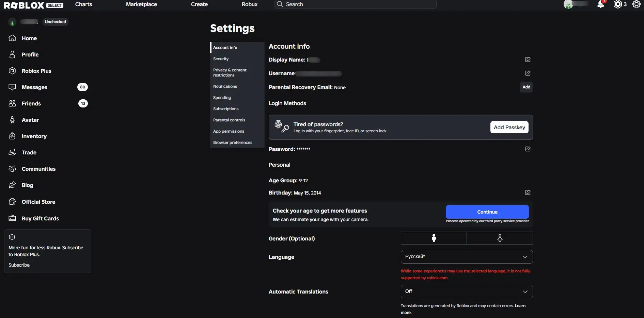This screenshot has height=318, width=644.
Task: Open the notifications bell icon
Action: [601, 4]
